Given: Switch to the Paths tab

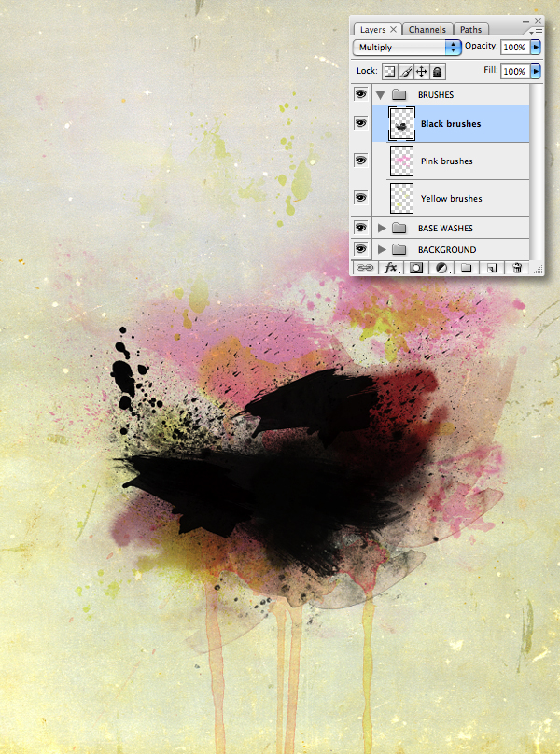Looking at the screenshot, I should pos(470,29).
